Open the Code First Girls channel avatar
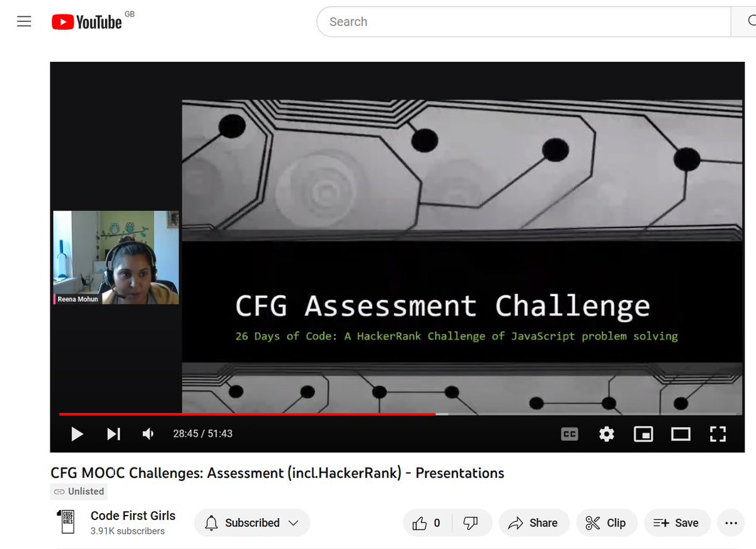 pyautogui.click(x=67, y=522)
